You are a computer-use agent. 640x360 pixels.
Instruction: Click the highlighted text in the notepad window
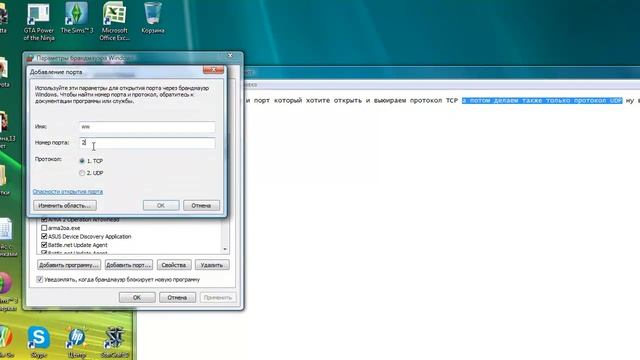[542, 101]
